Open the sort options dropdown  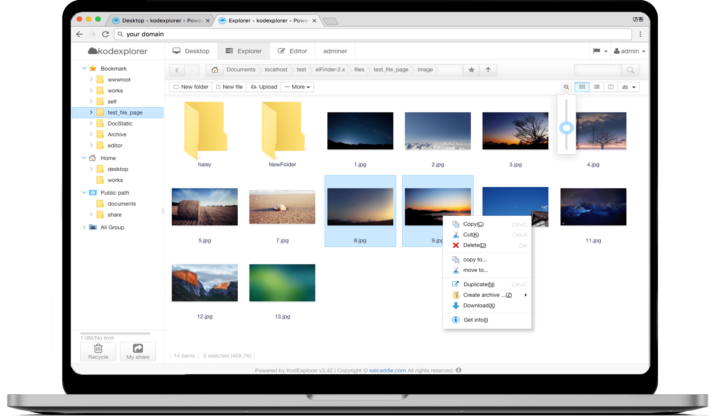[x=629, y=87]
